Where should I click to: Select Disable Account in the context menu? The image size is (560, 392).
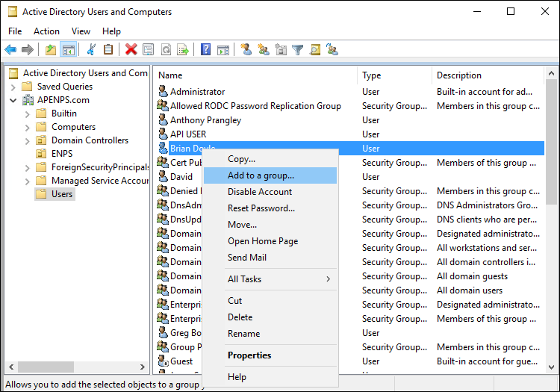270,192
